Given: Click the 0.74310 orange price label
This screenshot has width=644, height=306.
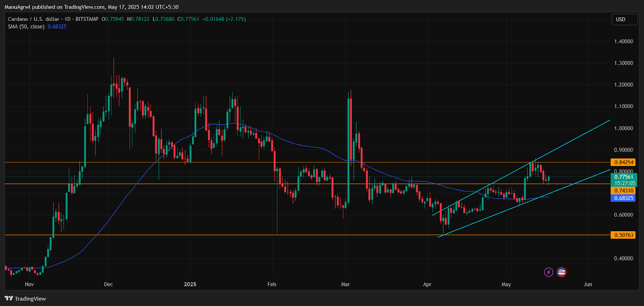Looking at the screenshot, I should [623, 191].
